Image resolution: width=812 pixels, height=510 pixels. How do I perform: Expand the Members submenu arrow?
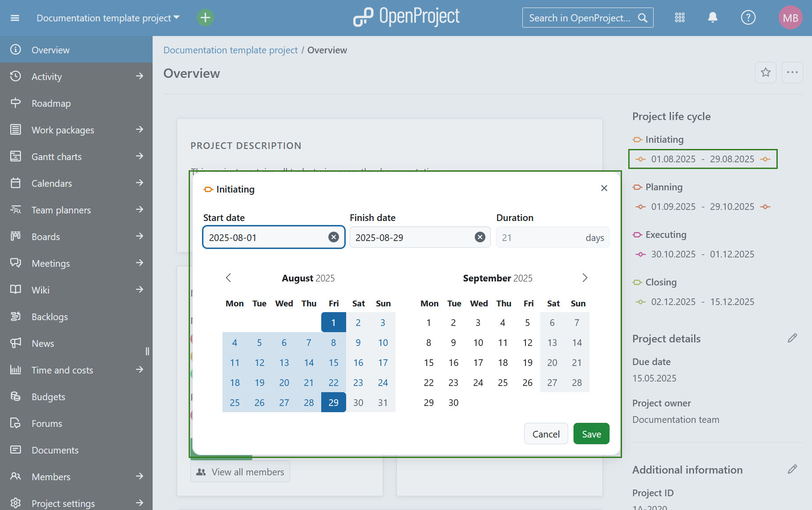pos(140,476)
